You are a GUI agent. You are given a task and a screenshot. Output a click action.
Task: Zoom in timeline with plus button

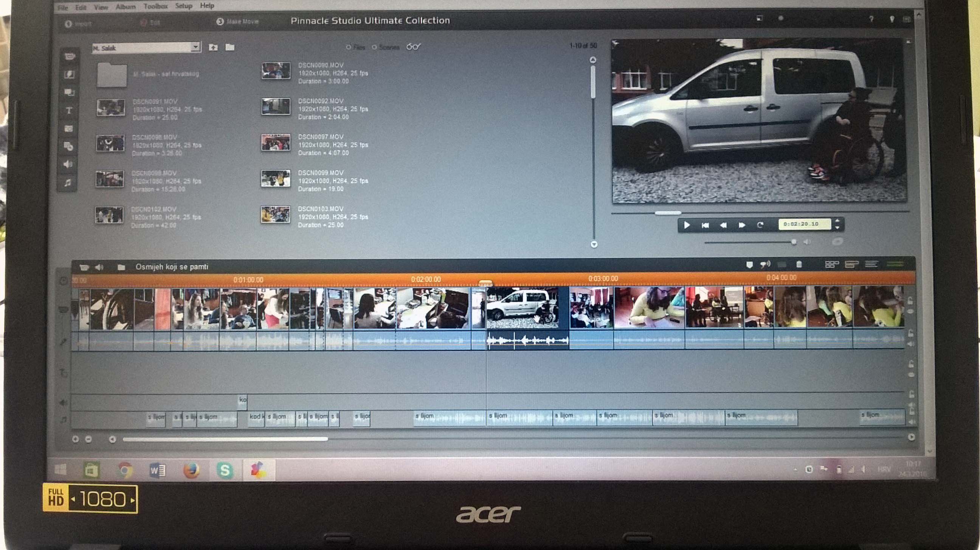pyautogui.click(x=75, y=439)
